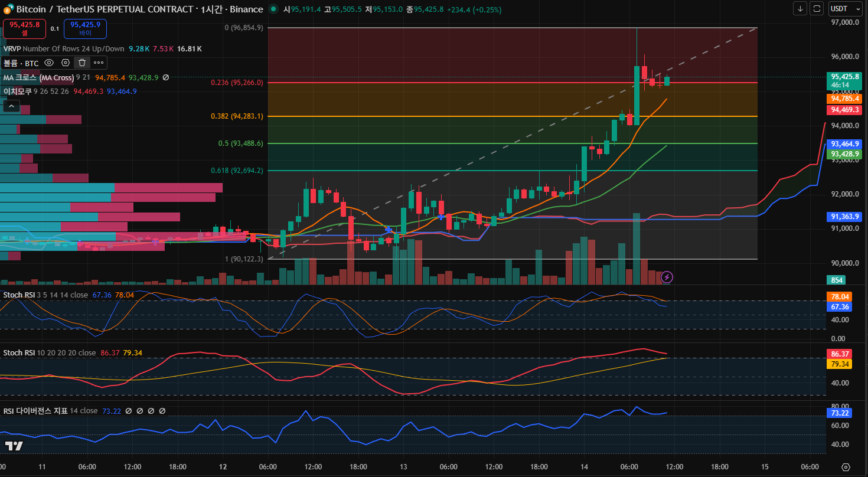Screen dimensions: 868x477
Task: Click the red sell price button
Action: 24,28
